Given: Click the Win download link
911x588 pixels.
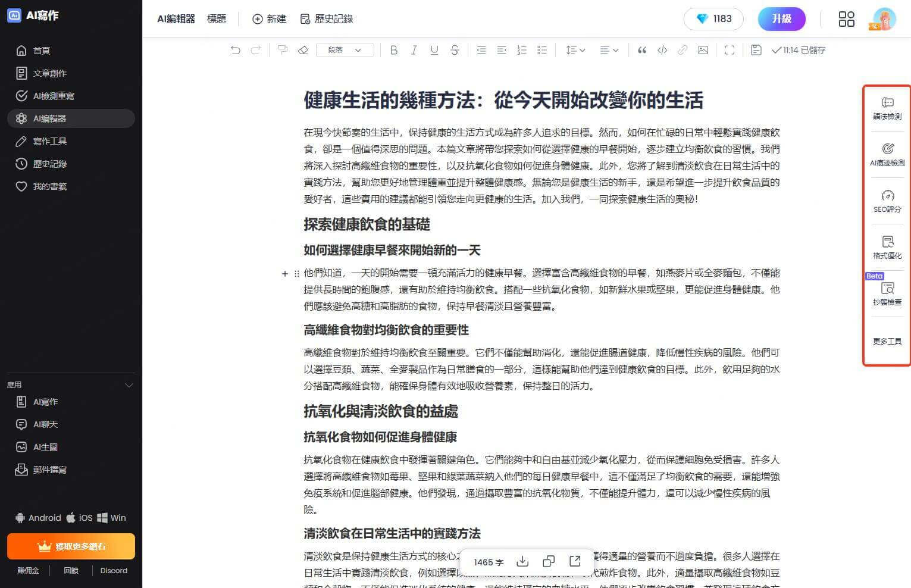Looking at the screenshot, I should click(x=112, y=518).
